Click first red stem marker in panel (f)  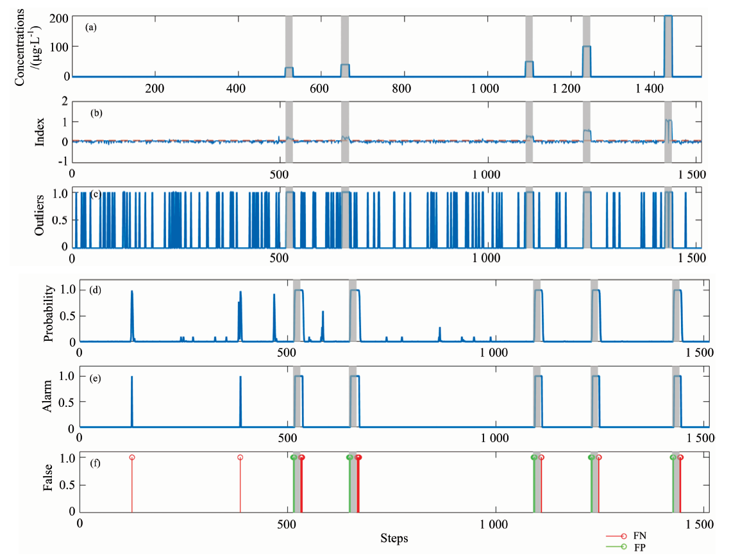point(132,457)
